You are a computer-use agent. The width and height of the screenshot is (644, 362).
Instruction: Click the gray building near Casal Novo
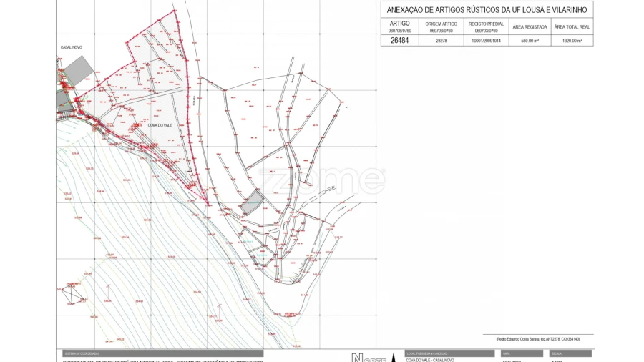click(77, 69)
